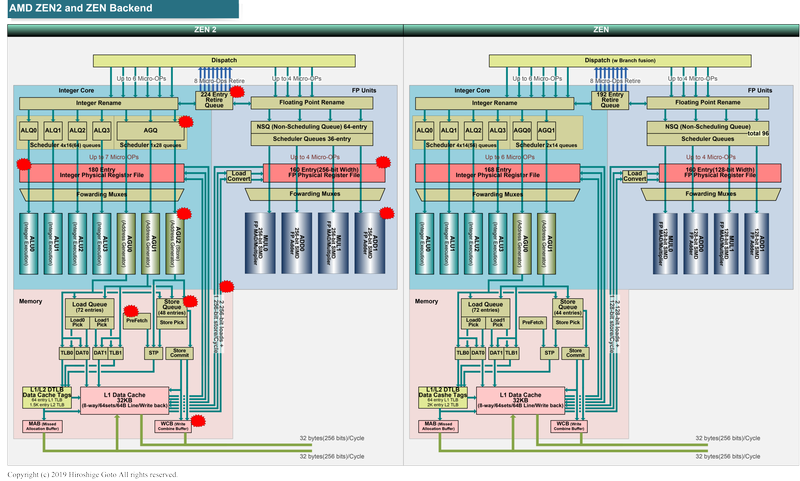
Task: Click 'Scheduler 1x28 queues' label
Action: pyautogui.click(x=151, y=145)
